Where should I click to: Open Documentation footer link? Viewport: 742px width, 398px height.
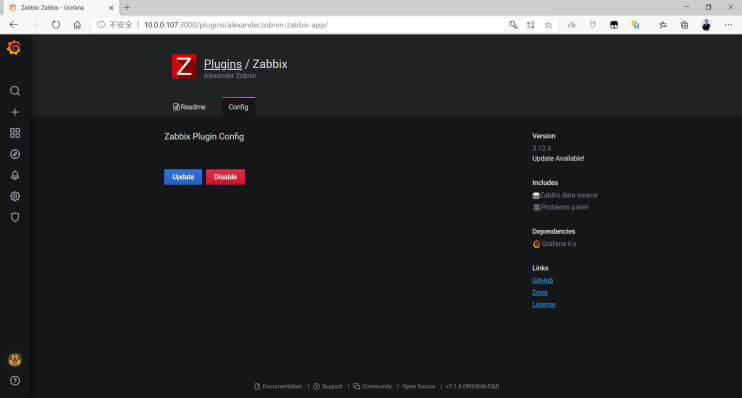click(278, 386)
